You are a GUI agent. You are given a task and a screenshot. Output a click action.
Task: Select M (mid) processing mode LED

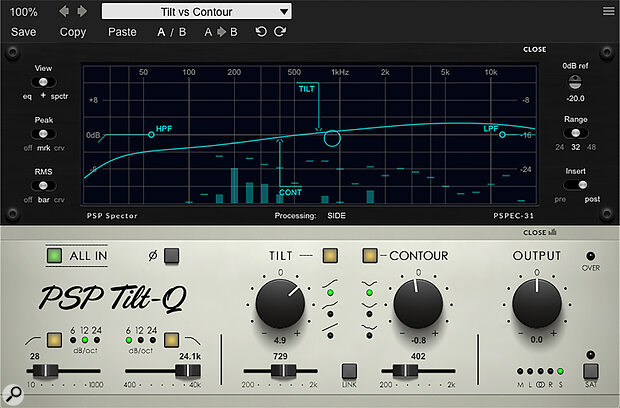520,371
